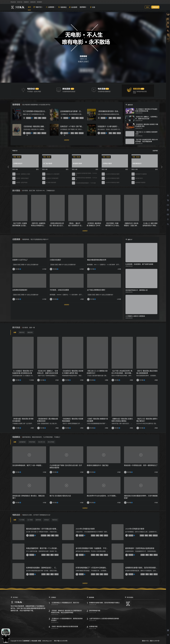Select 全部 tab in 视频解说 section
Image resolution: width=170 pixels, height=644 pixels.
click(x=15, y=442)
